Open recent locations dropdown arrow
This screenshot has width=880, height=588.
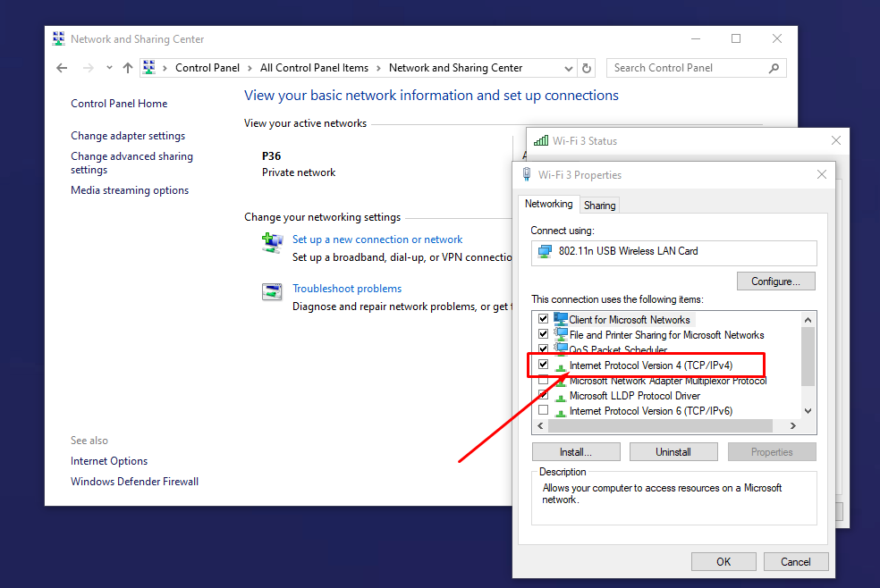click(x=109, y=68)
